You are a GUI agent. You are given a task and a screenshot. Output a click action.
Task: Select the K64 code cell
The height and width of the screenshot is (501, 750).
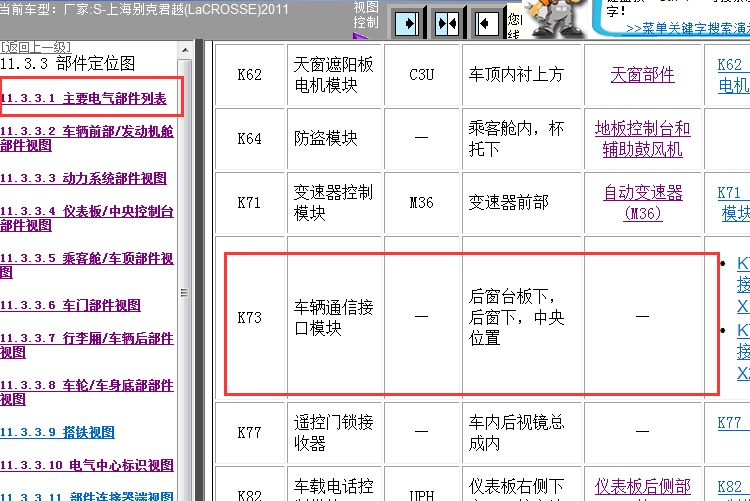(x=250, y=139)
